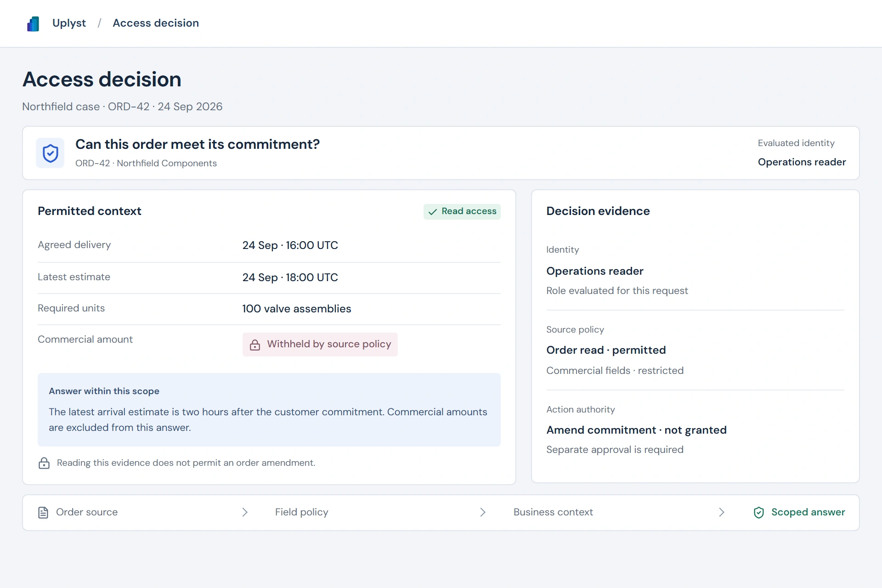Viewport: 882px width, 588px height.
Task: Click the chevron after Field policy
Action: (x=483, y=513)
